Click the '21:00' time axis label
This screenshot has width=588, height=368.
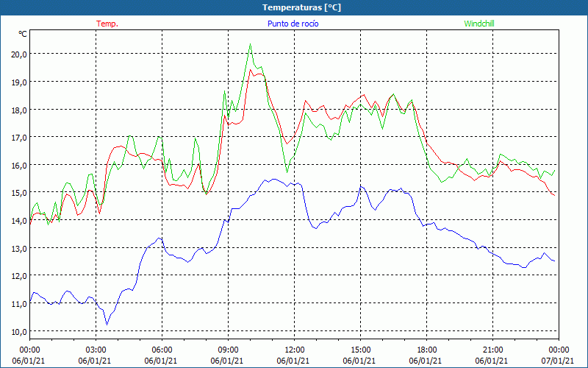[x=492, y=350]
